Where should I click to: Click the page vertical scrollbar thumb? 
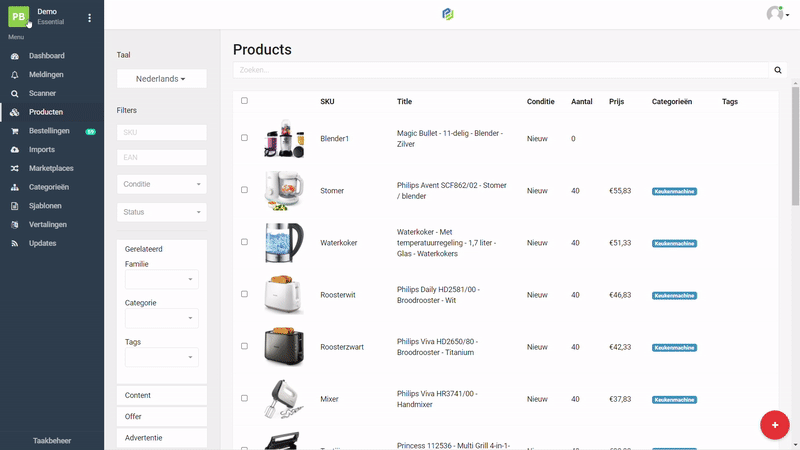[795, 146]
